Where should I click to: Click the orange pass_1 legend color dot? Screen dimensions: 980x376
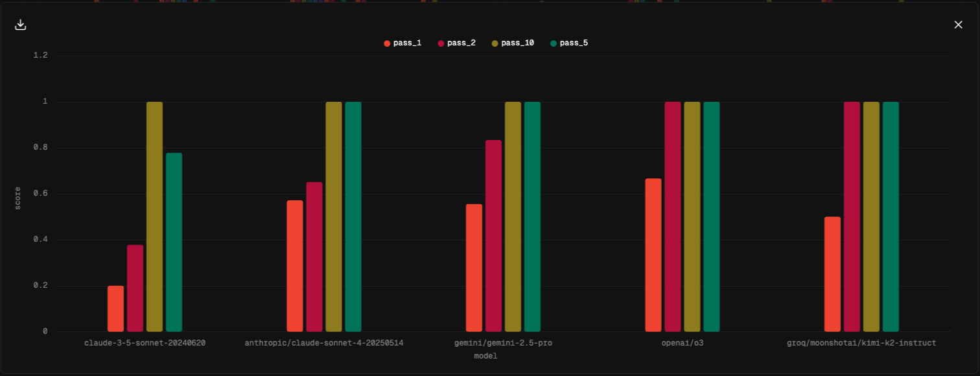click(387, 43)
